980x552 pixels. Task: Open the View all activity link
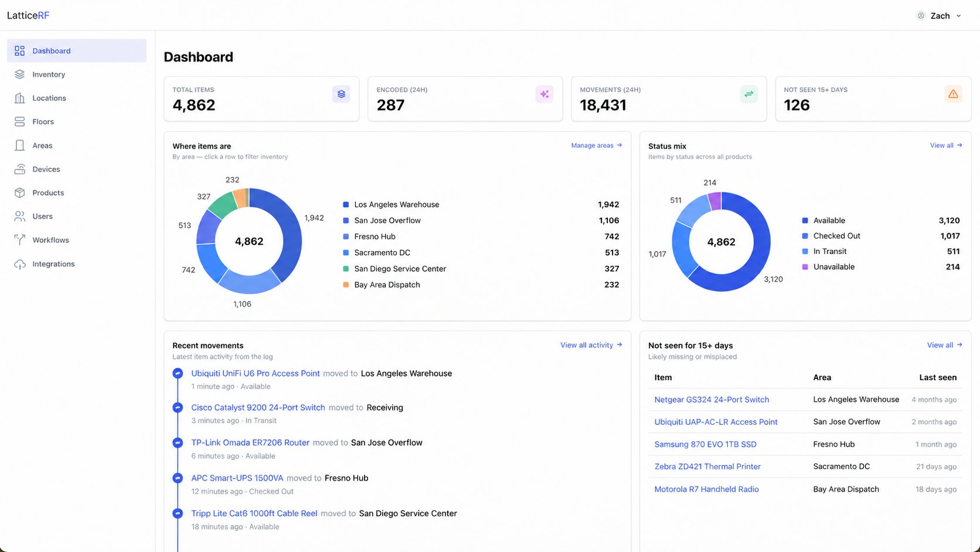[591, 345]
